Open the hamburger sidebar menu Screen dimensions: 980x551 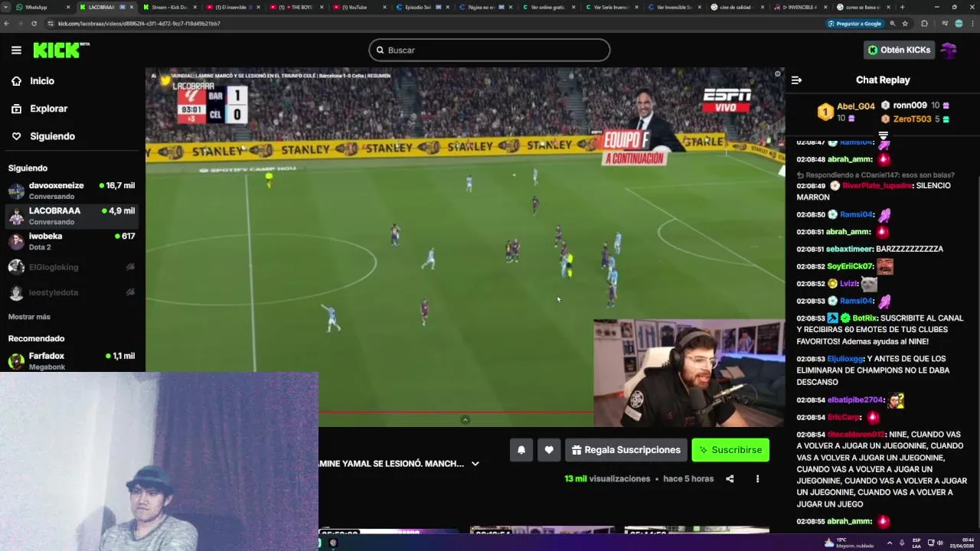(16, 51)
